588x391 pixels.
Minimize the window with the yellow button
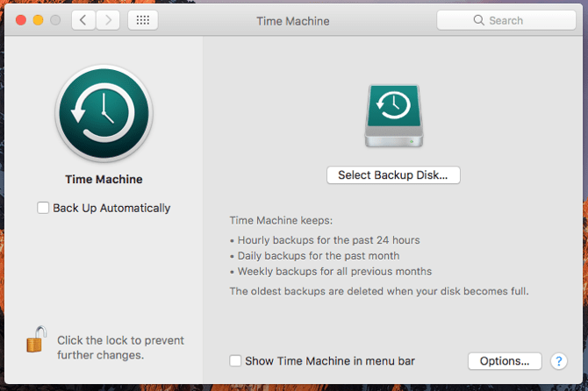pos(37,20)
